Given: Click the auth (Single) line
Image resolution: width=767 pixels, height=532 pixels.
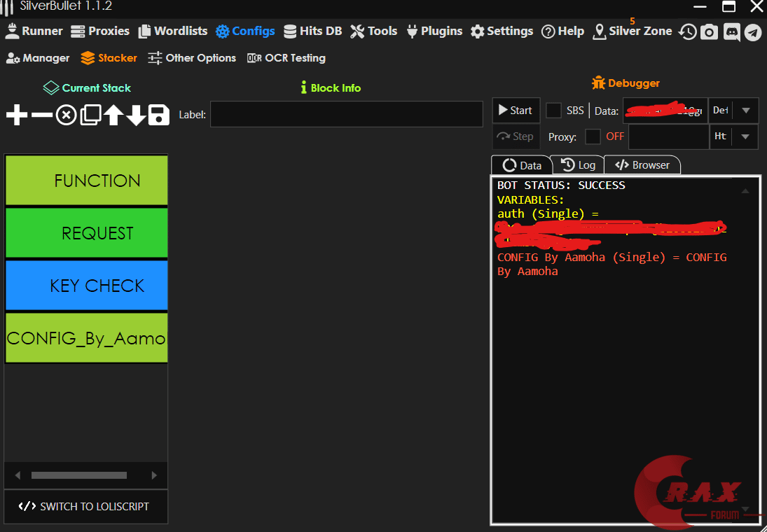Looking at the screenshot, I should 548,213.
